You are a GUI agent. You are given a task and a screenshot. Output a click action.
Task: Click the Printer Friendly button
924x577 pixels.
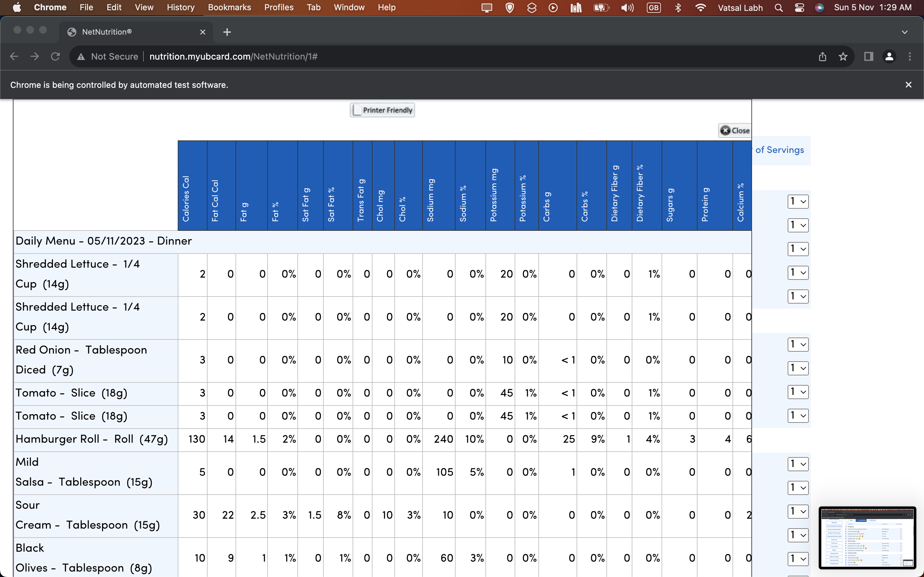[382, 110]
